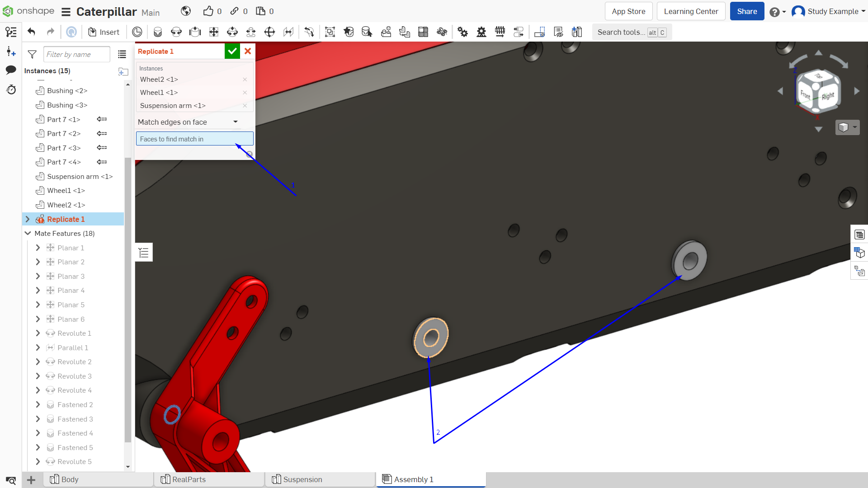This screenshot has height=488, width=868.
Task: Choose the Linear relation tool
Action: point(519,32)
